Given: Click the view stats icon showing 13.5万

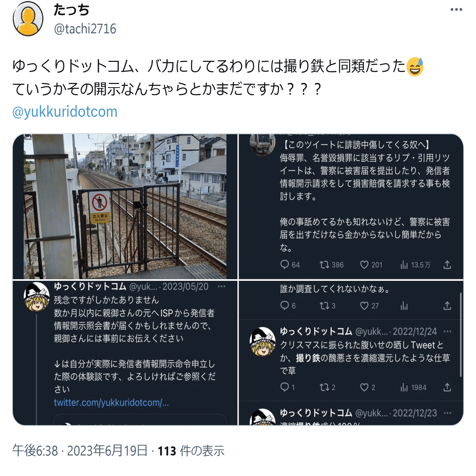Looking at the screenshot, I should click(404, 265).
